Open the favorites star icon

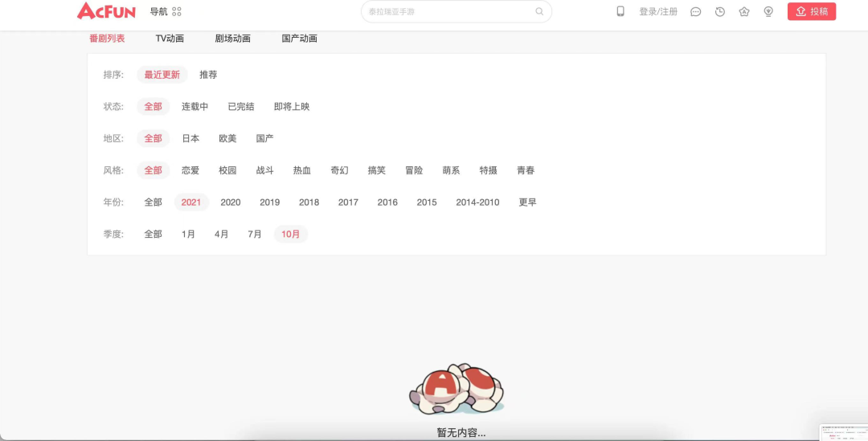point(744,11)
